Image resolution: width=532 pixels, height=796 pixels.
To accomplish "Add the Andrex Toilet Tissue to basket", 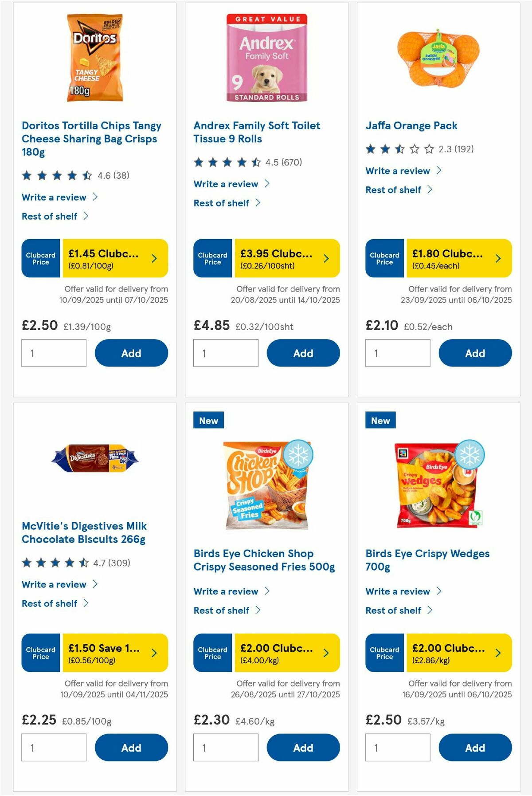I will click(303, 353).
